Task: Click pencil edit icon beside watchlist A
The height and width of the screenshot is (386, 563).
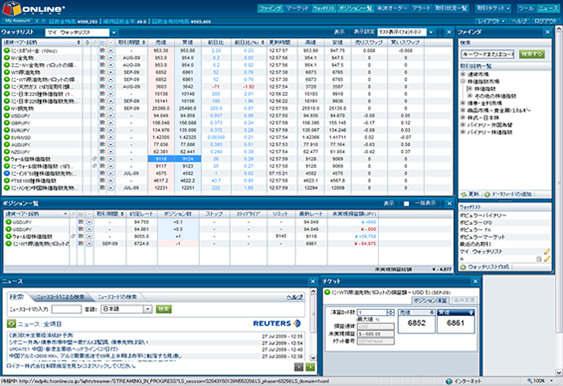Action: click(x=546, y=259)
